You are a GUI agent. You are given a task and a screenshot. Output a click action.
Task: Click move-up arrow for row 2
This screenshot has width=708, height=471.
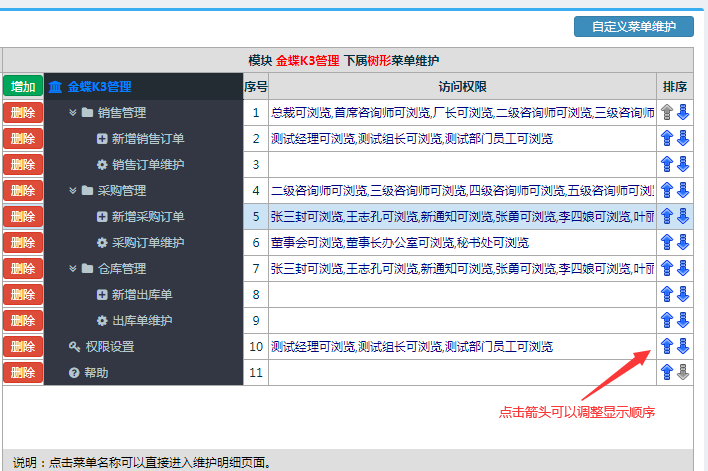[x=667, y=138]
